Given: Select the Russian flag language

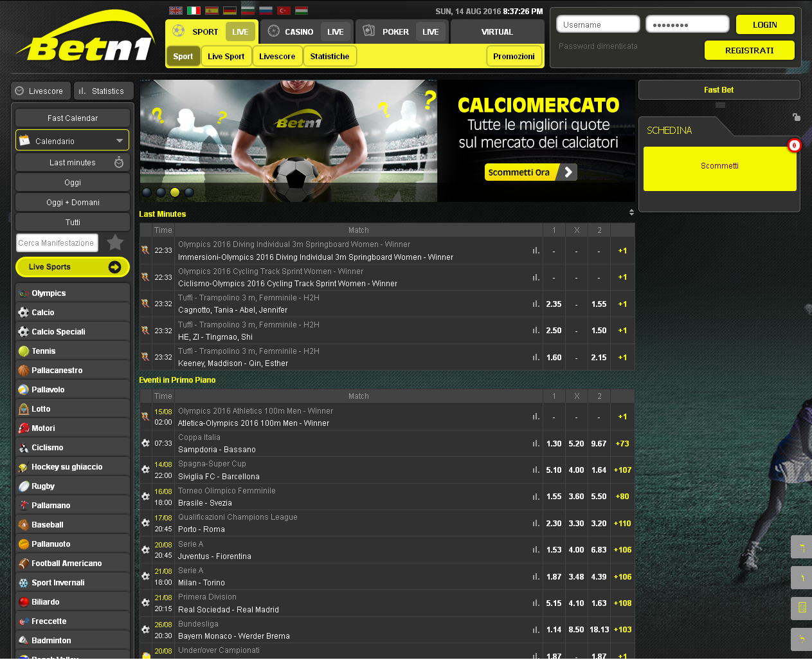Looking at the screenshot, I should click(266, 10).
